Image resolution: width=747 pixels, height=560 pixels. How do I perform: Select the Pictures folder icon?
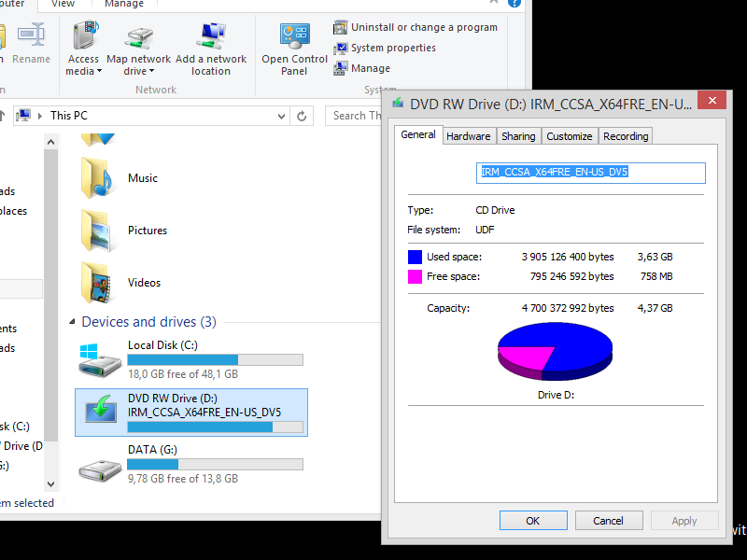(x=97, y=231)
